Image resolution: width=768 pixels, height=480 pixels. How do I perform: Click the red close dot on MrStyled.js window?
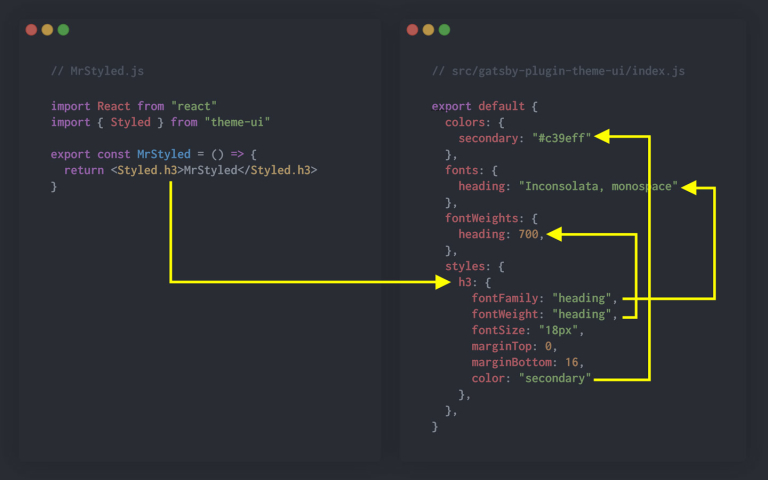click(x=31, y=30)
